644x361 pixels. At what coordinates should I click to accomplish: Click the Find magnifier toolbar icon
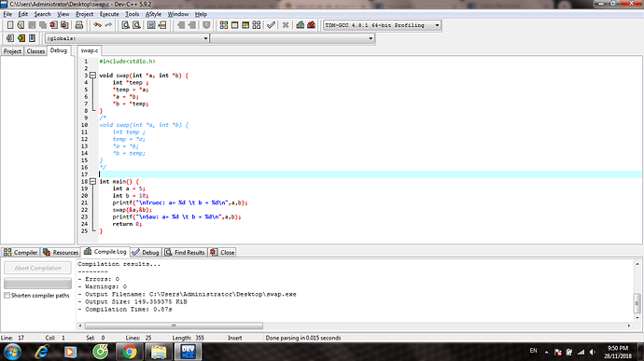pos(125,25)
